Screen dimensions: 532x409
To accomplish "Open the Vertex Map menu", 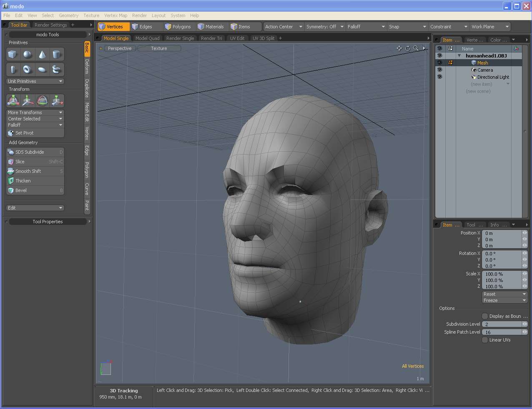I will click(116, 15).
